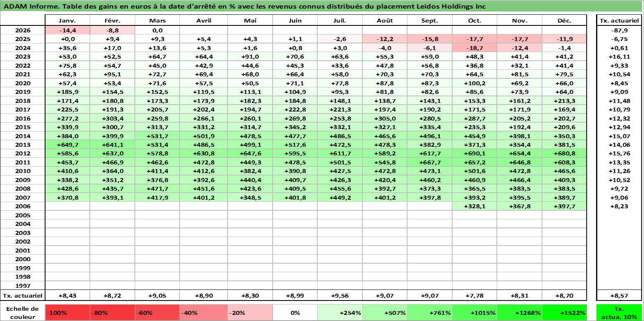The width and height of the screenshot is (644, 321).
Task: Click the +761% green scale swatch
Action: (x=429, y=312)
